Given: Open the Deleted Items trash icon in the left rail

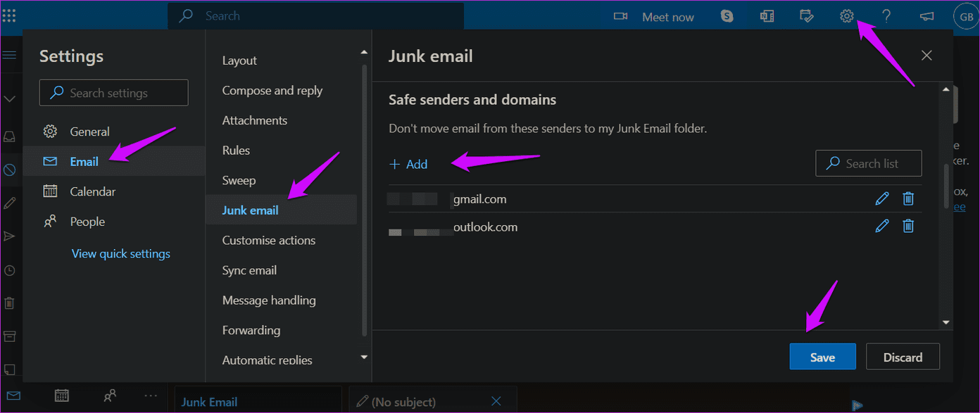Looking at the screenshot, I should click(10, 303).
